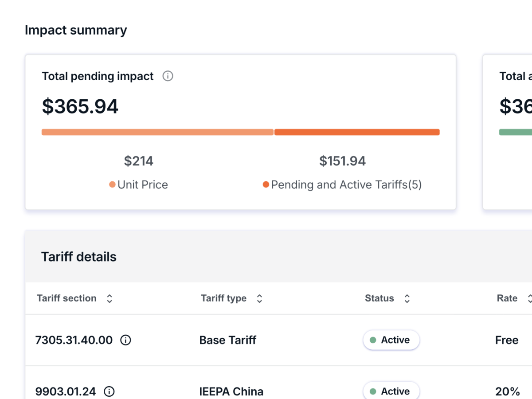Click the Tariff details heading

click(79, 257)
